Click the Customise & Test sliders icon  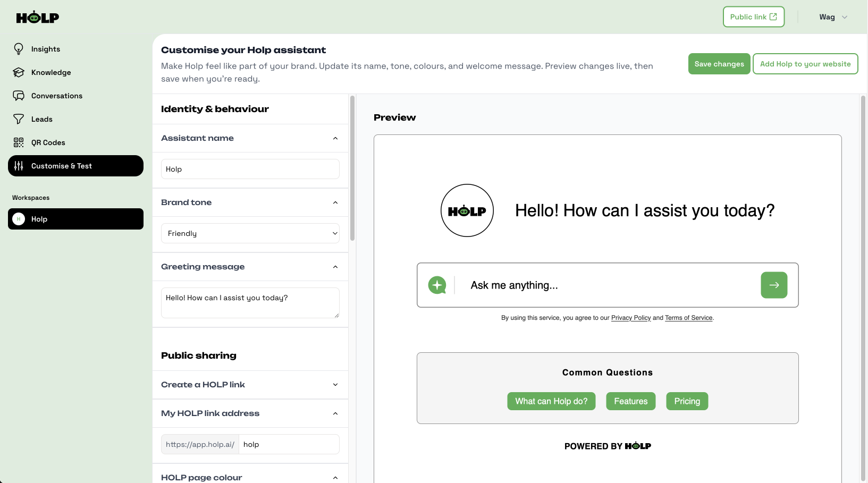[19, 166]
